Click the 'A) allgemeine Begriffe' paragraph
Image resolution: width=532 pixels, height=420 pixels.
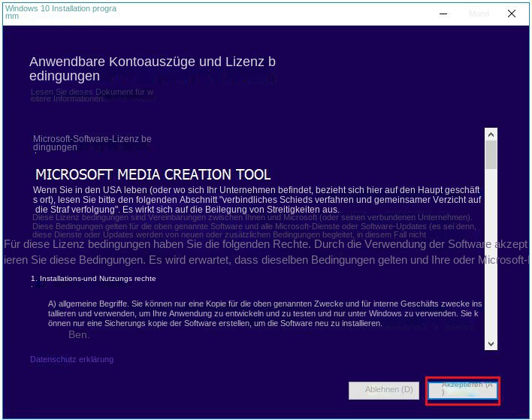click(264, 313)
